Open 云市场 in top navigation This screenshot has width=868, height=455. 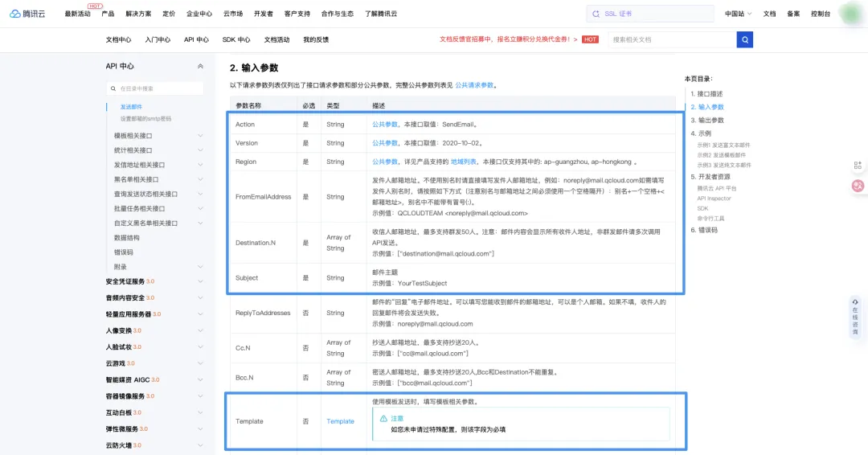[233, 14]
